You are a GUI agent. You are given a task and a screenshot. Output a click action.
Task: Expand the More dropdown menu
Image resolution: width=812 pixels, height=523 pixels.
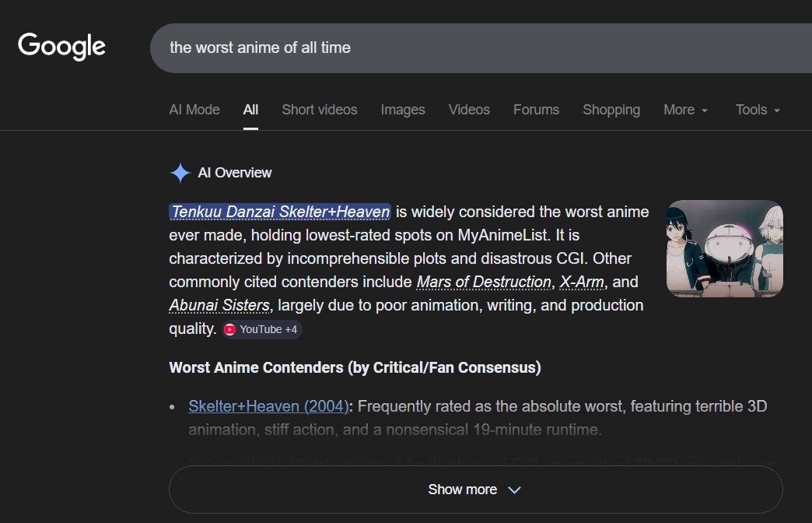click(686, 110)
